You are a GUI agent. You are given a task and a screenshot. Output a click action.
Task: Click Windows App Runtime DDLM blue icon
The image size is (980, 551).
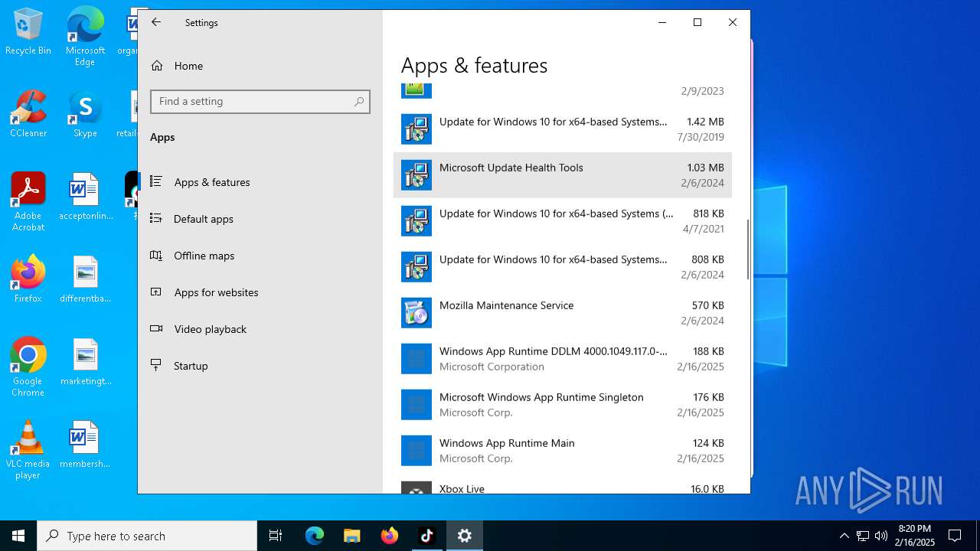click(416, 359)
